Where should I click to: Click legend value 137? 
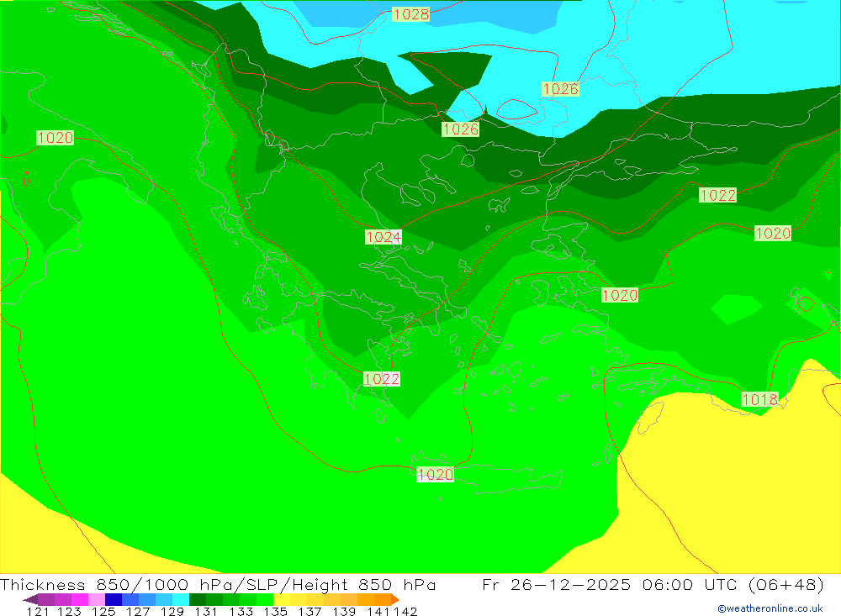pos(309,612)
